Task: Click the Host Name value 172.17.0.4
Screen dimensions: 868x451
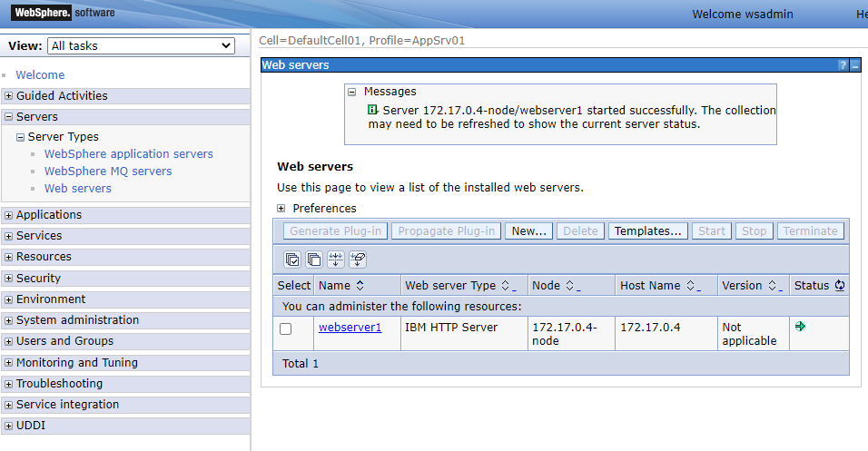Action: 650,327
